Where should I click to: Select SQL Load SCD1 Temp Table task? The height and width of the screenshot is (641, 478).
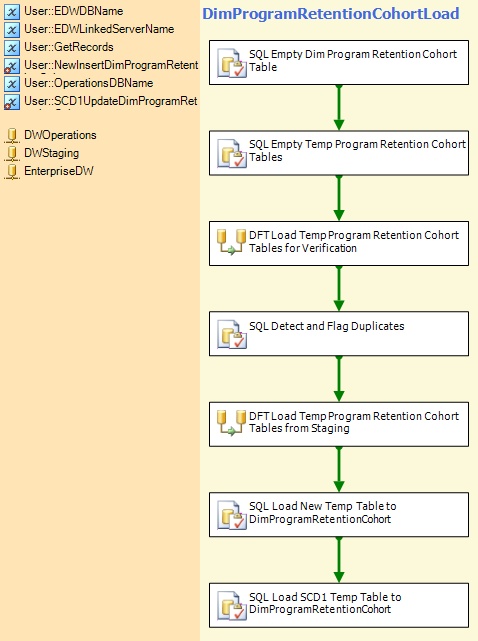coord(339,605)
